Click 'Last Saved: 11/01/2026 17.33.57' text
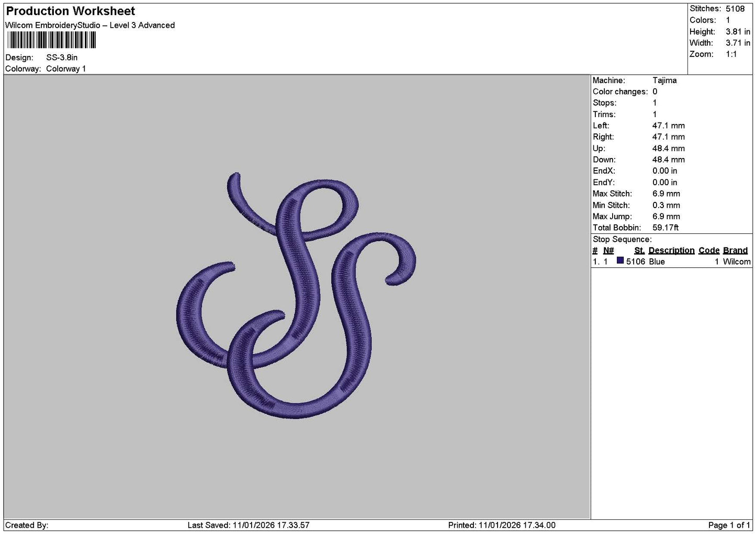 click(x=249, y=525)
